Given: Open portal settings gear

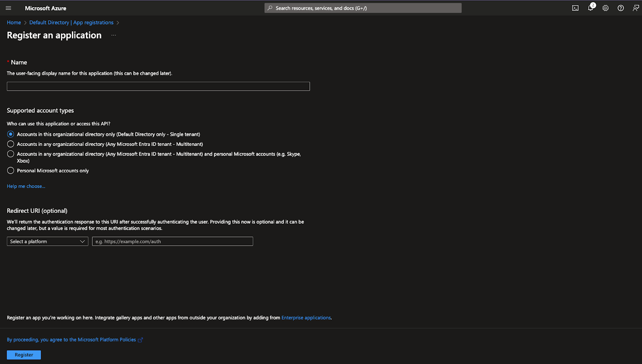Looking at the screenshot, I should pyautogui.click(x=605, y=8).
